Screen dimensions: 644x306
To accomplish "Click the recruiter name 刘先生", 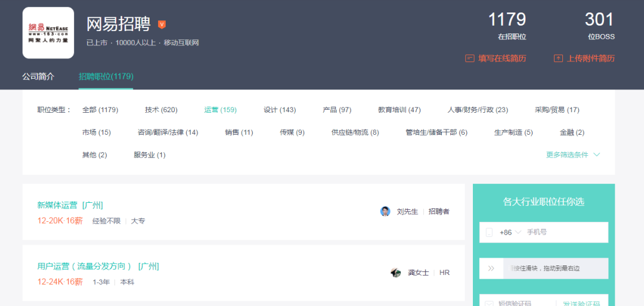I will [x=407, y=212].
